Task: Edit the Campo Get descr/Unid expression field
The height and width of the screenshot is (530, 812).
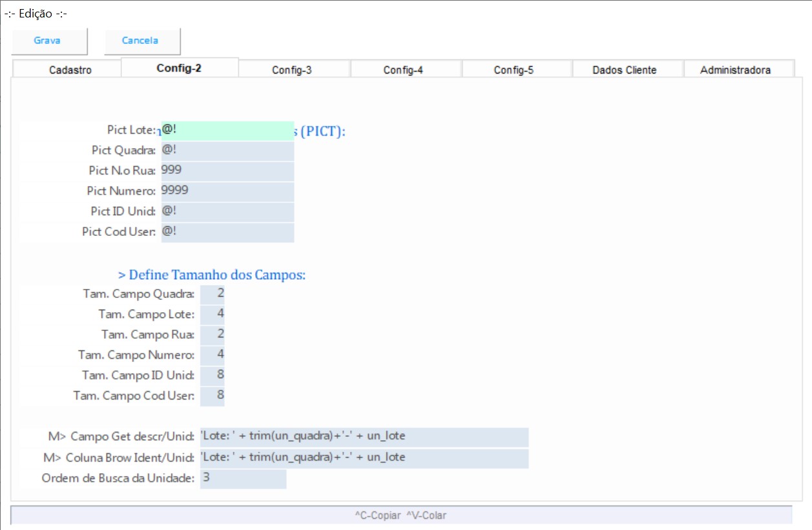Action: coord(364,436)
